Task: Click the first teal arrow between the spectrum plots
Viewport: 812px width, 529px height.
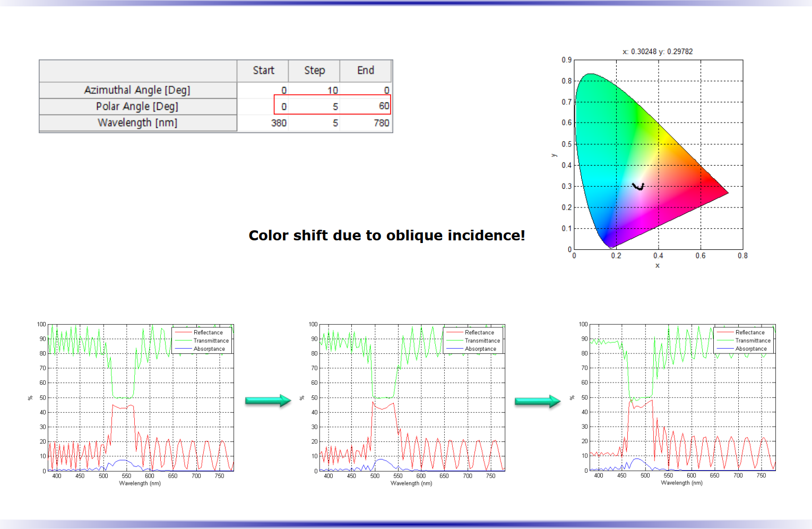Action: pyautogui.click(x=267, y=401)
